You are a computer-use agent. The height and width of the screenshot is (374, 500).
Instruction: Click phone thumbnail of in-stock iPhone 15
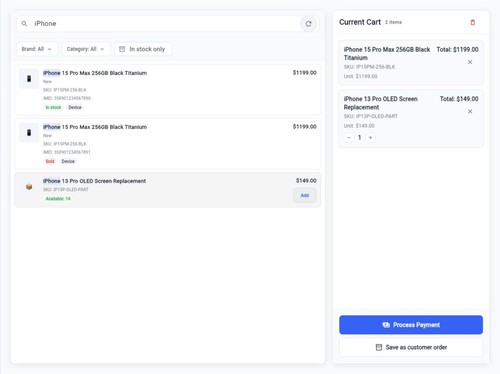[x=29, y=79]
